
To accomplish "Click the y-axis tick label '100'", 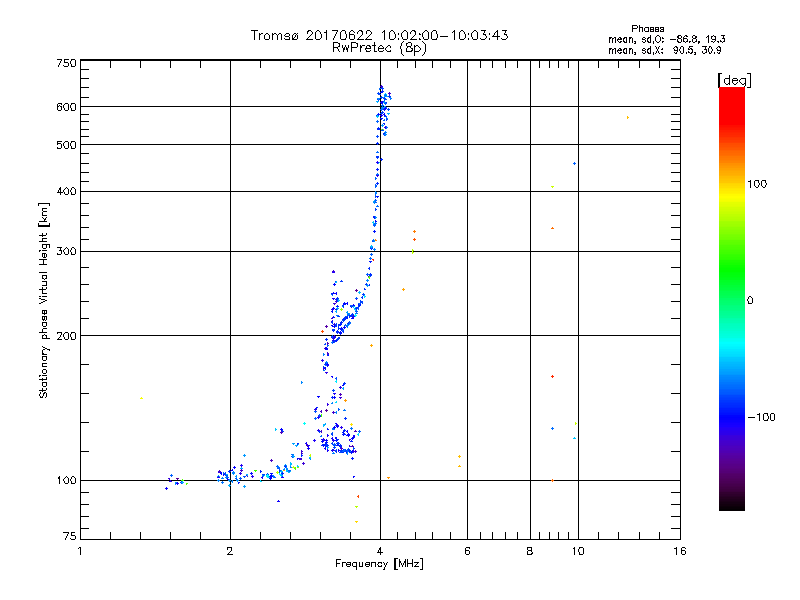I will tap(66, 481).
